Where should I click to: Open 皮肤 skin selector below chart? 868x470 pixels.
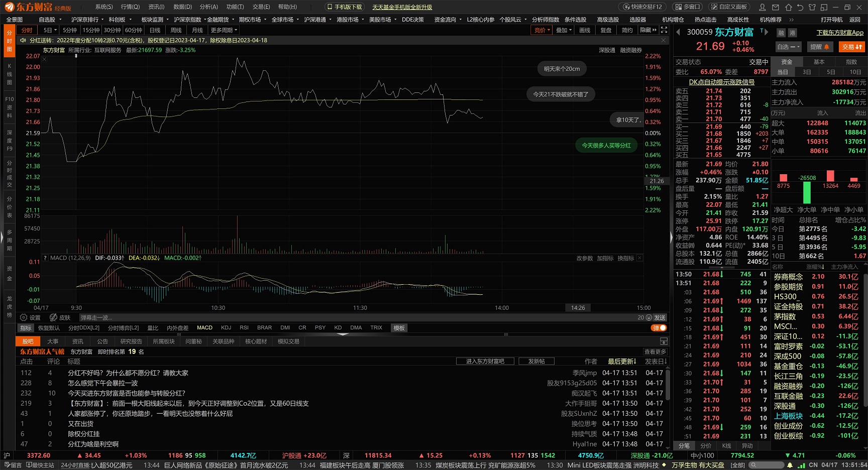[60, 317]
